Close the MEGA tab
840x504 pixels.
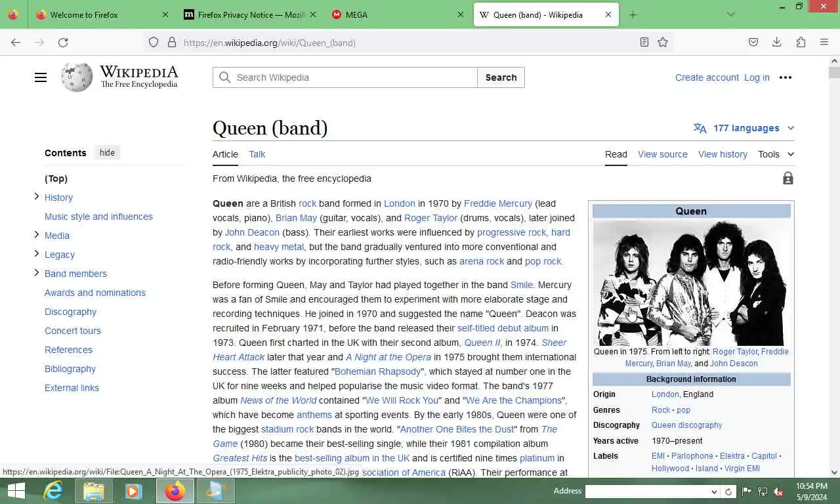tap(461, 14)
